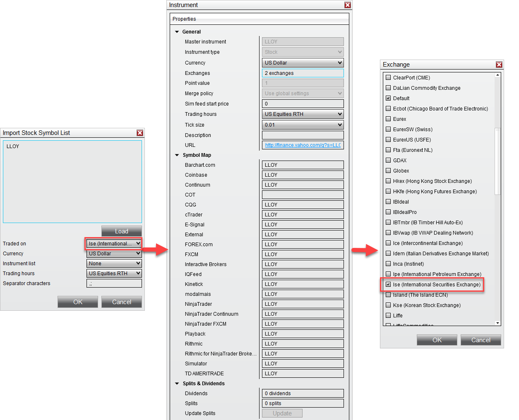Collapse the Symbol Map section

177,155
